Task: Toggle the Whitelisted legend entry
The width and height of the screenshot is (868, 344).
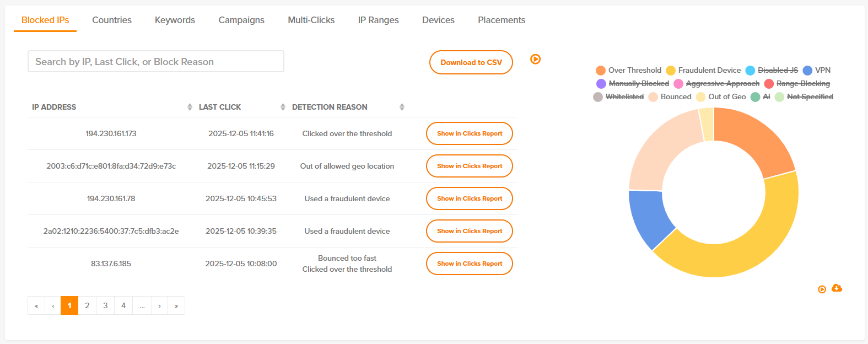Action: pyautogui.click(x=618, y=96)
